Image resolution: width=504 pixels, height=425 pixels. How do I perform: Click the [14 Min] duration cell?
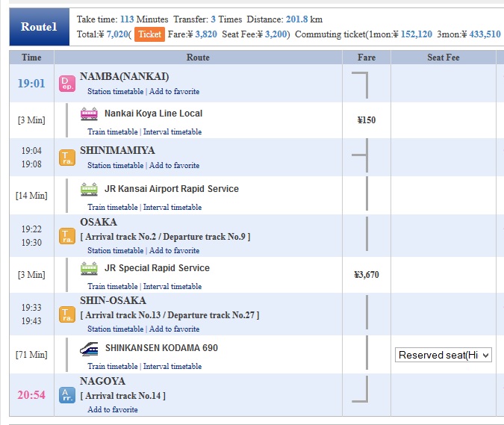(31, 196)
